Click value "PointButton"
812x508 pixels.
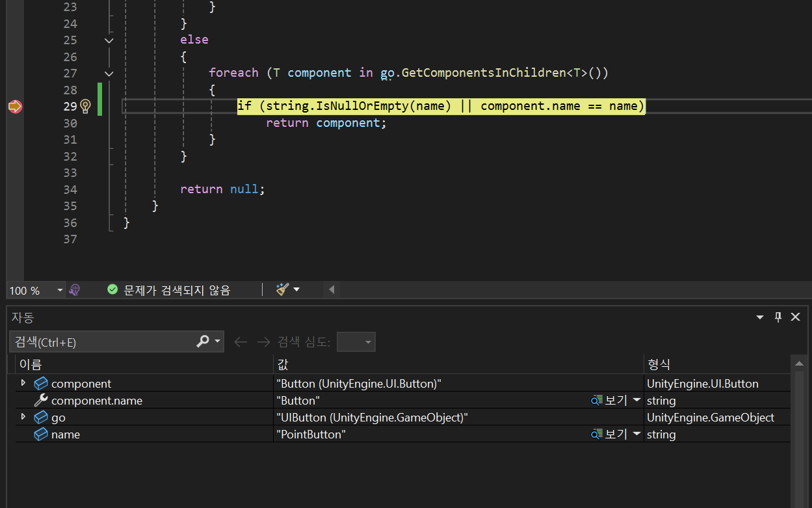[311, 434]
